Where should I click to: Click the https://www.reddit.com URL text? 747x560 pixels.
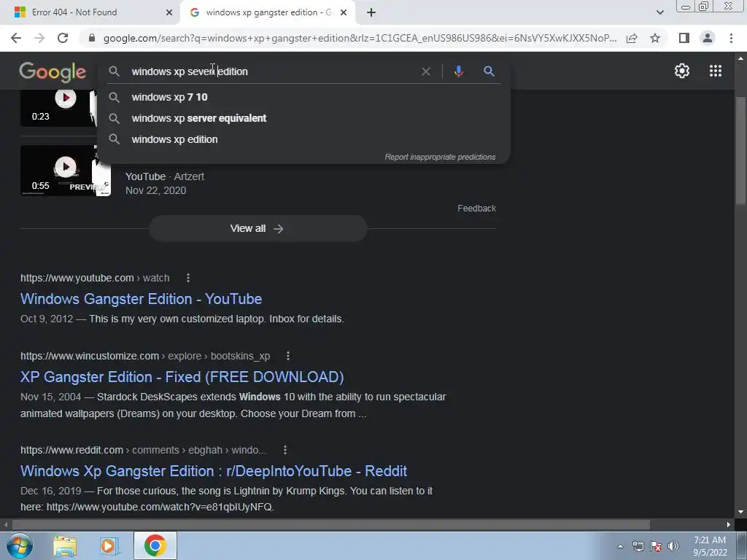[71, 450]
